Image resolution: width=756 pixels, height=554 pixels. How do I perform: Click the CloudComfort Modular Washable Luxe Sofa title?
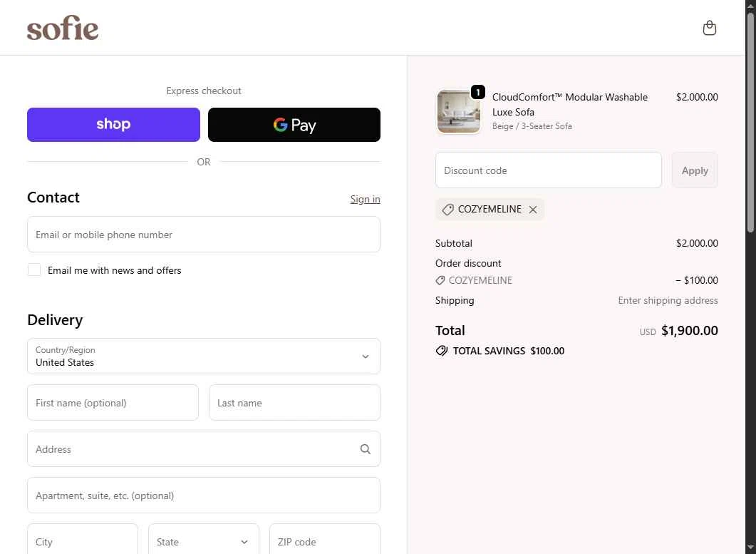click(570, 104)
